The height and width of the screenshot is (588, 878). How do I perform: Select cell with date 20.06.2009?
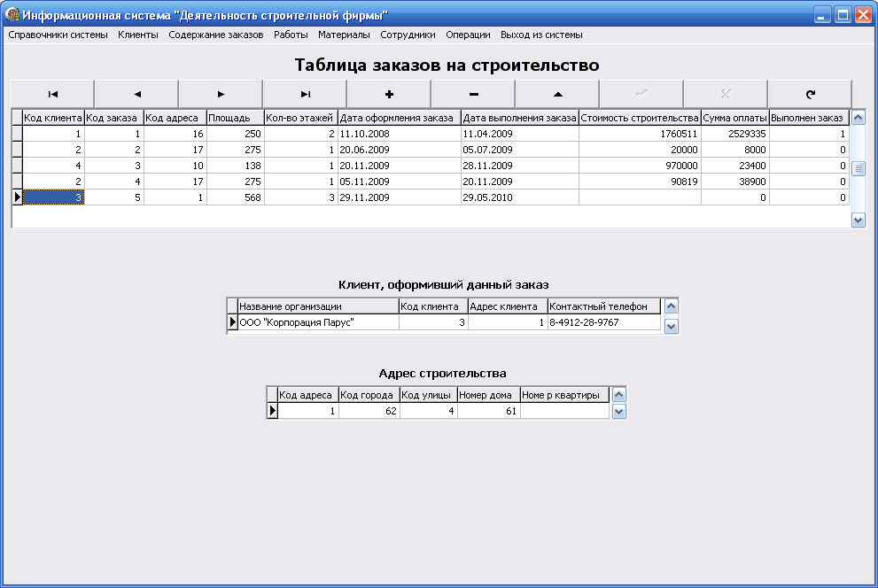[400, 150]
